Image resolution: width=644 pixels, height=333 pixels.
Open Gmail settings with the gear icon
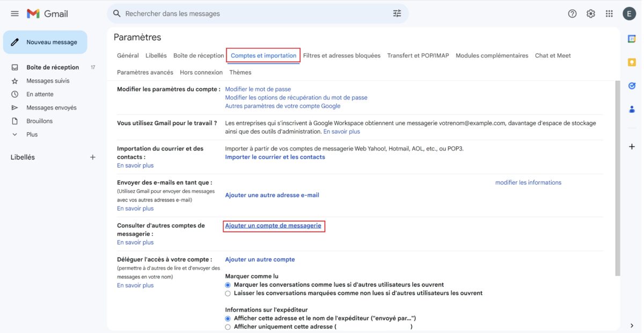(x=590, y=13)
